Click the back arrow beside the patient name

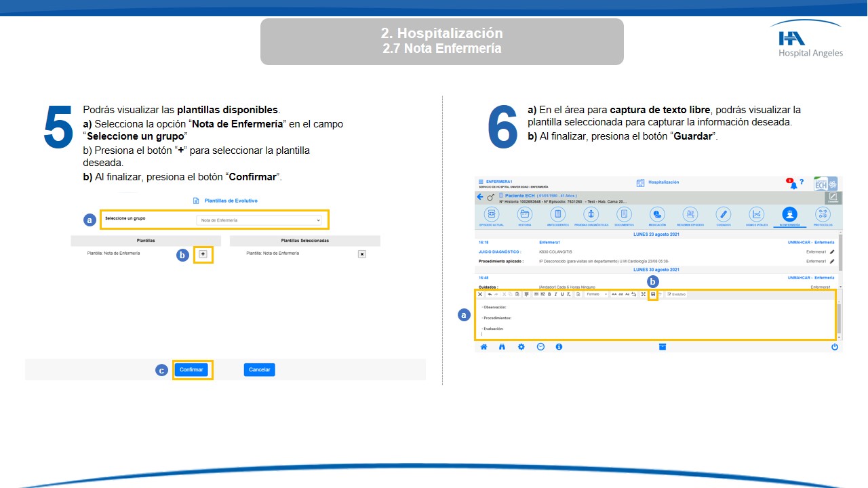coord(480,197)
